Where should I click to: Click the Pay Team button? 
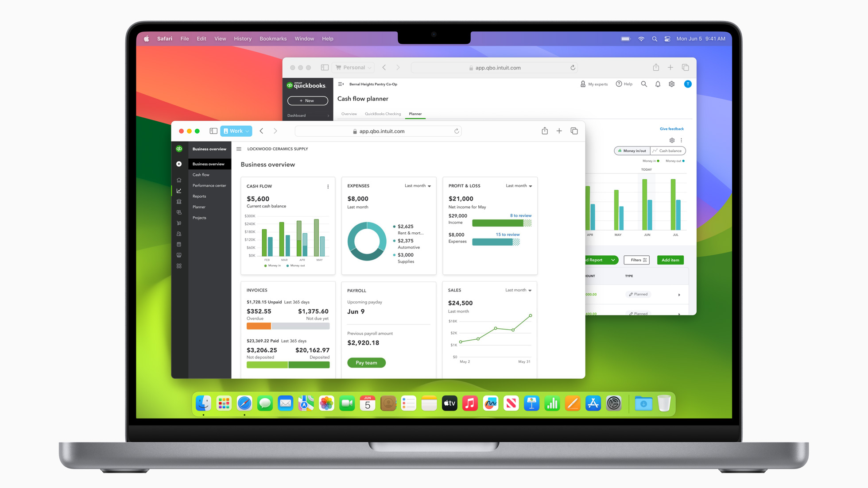366,362
